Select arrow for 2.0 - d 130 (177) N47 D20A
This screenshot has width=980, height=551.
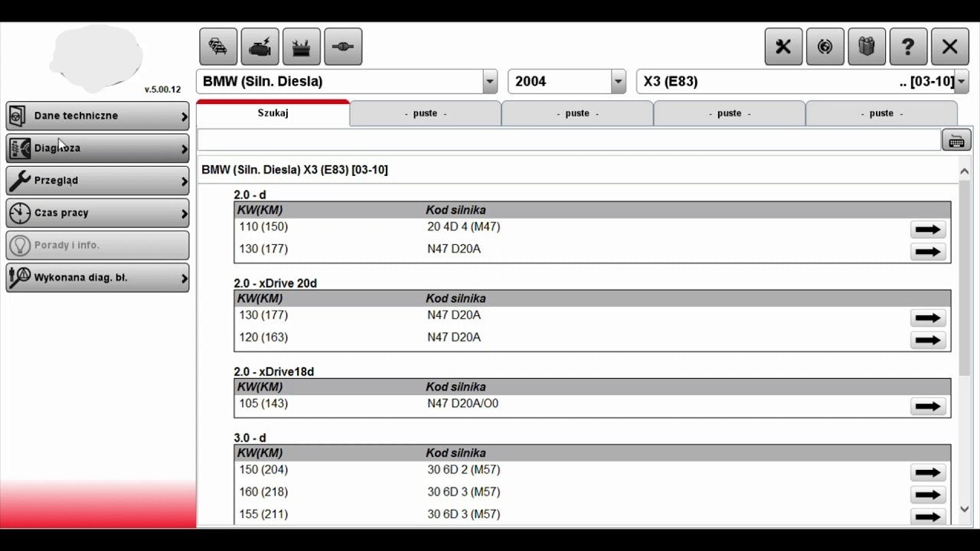[928, 252]
